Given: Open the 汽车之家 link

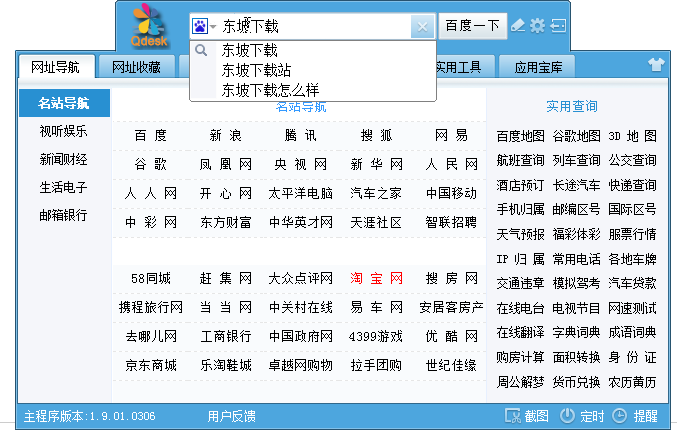Looking at the screenshot, I should point(376,193).
